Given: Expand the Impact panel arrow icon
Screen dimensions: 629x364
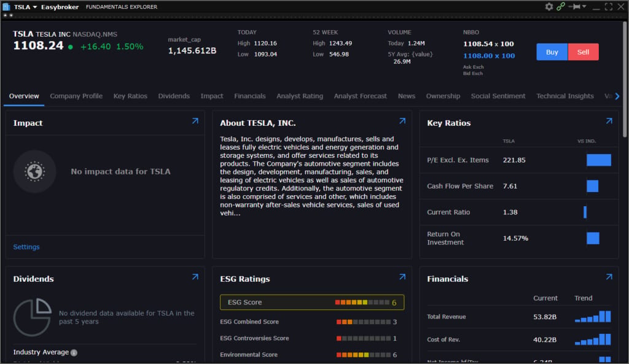Looking at the screenshot, I should (x=195, y=121).
